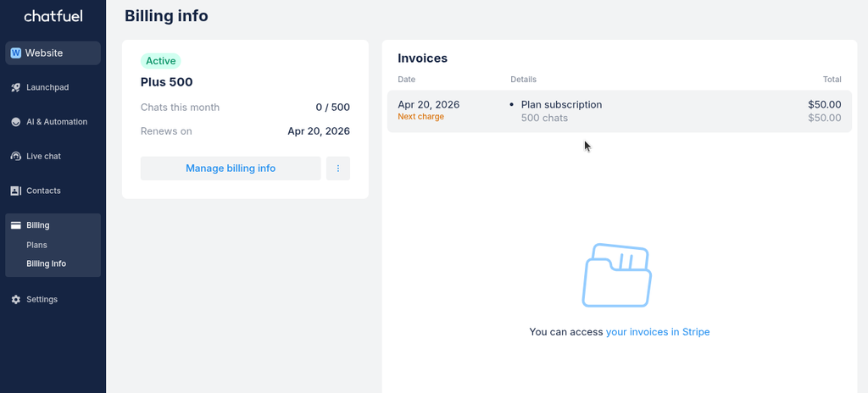The image size is (868, 393).
Task: Click the Settings gear icon
Action: point(15,300)
